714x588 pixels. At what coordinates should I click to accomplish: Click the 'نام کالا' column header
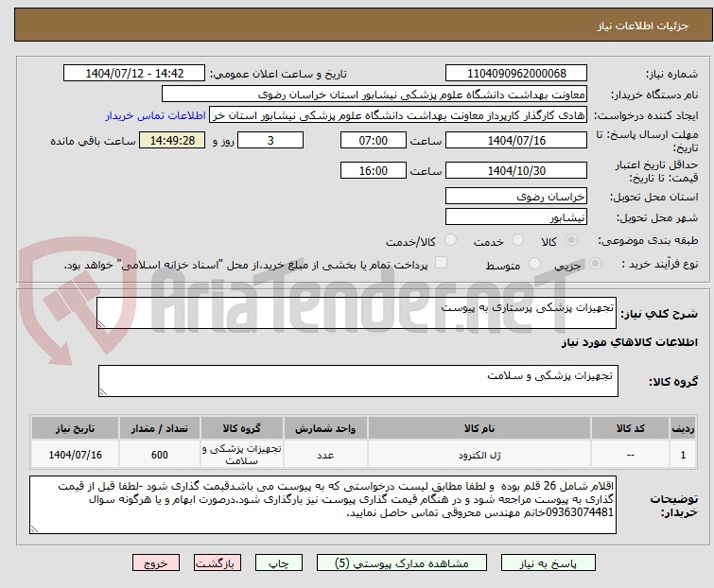(479, 428)
